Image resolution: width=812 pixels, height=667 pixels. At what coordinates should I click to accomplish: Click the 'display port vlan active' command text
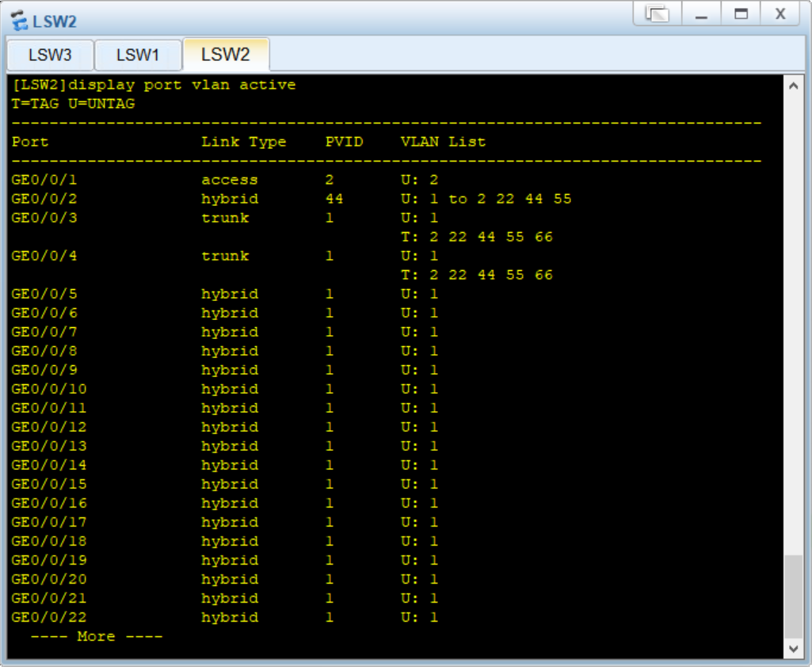(x=181, y=85)
